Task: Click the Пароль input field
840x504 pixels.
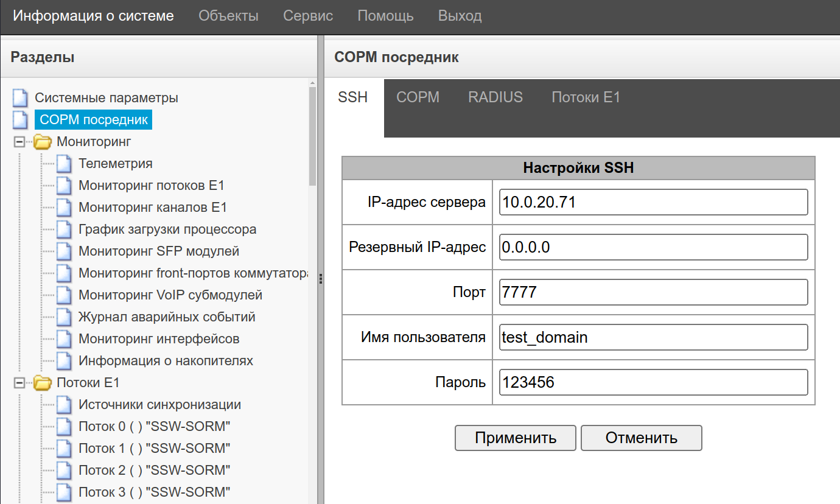Action: 653,382
